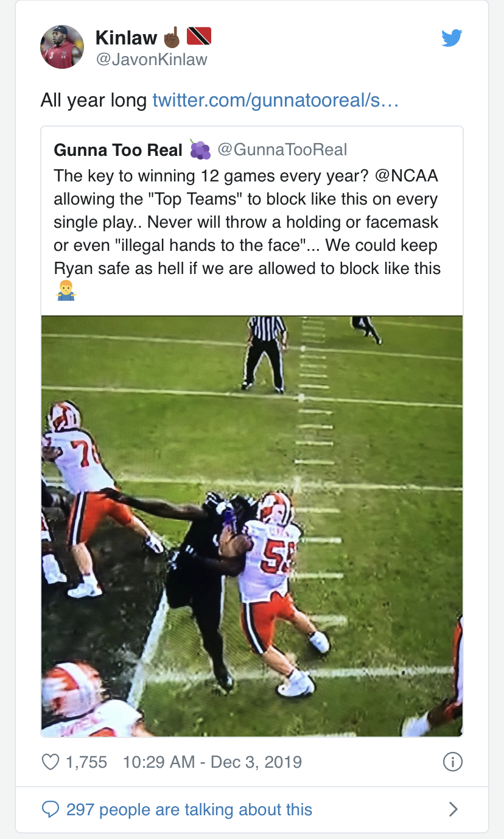
Task: Click the grapes emoji after Gunna Too Real
Action: (200, 150)
